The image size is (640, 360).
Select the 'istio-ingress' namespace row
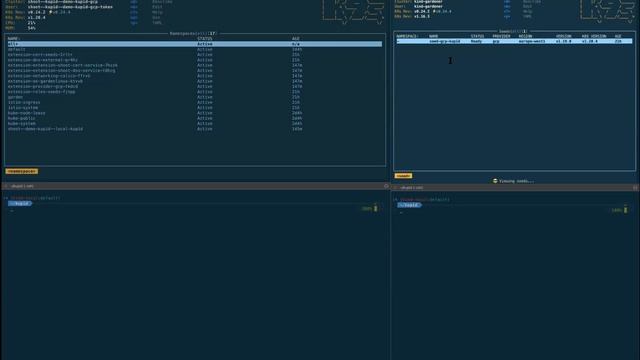pos(195,102)
